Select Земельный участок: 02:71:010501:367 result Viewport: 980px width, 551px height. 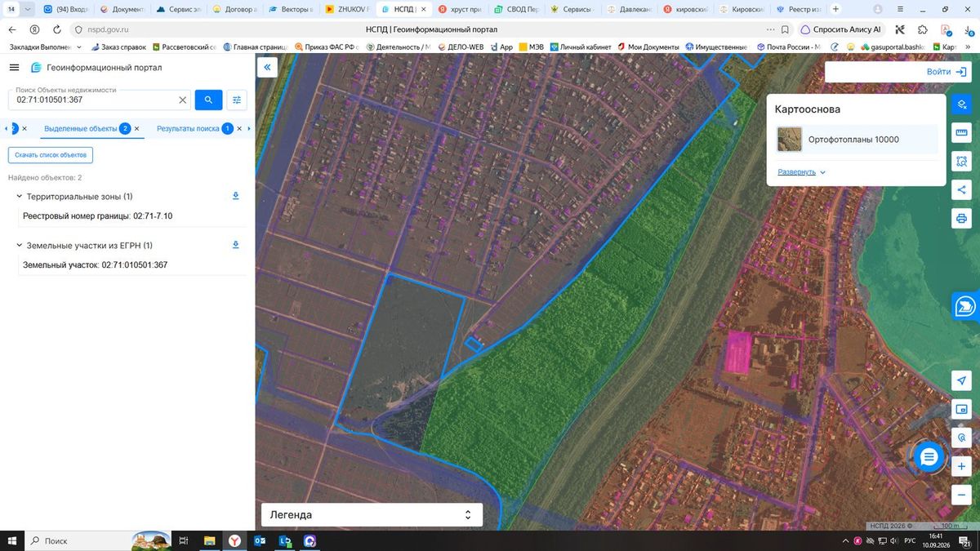(x=96, y=265)
